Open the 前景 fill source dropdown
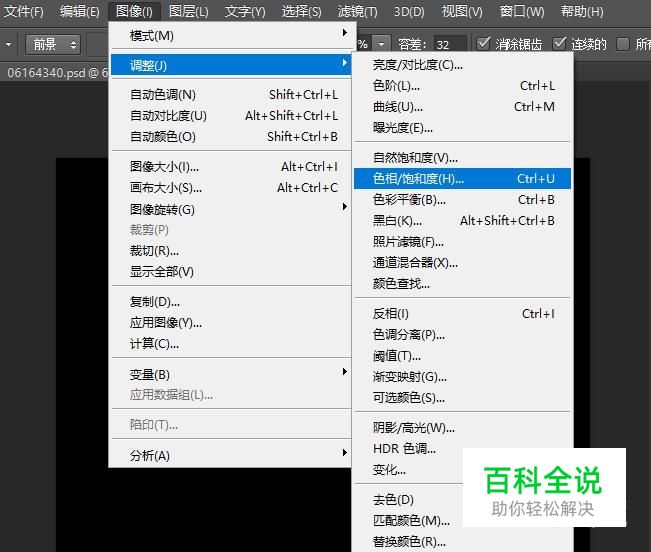651x552 pixels. (53, 44)
